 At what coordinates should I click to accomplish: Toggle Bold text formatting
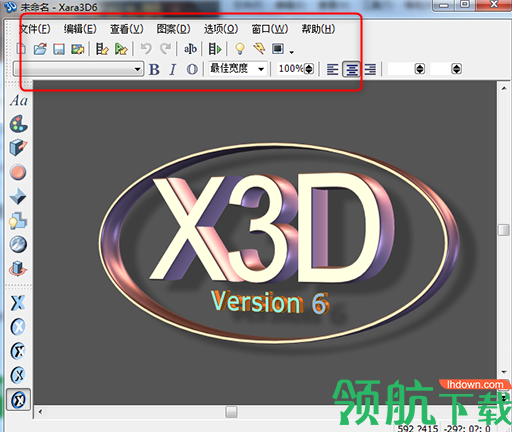coord(154,69)
